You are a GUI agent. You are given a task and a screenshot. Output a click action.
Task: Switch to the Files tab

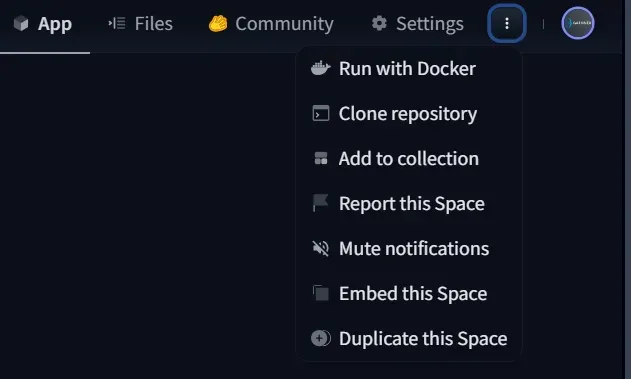(x=140, y=23)
